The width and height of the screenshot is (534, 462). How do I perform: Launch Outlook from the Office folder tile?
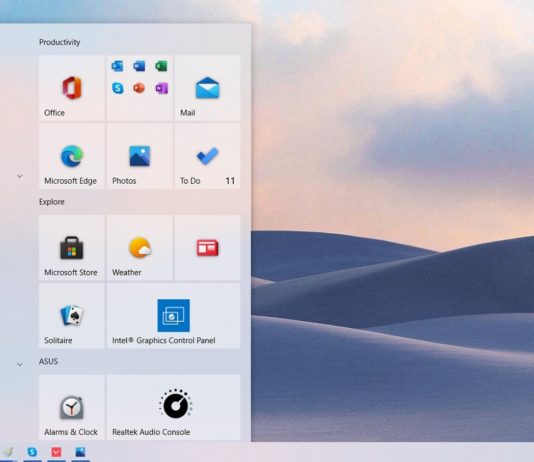(x=117, y=66)
